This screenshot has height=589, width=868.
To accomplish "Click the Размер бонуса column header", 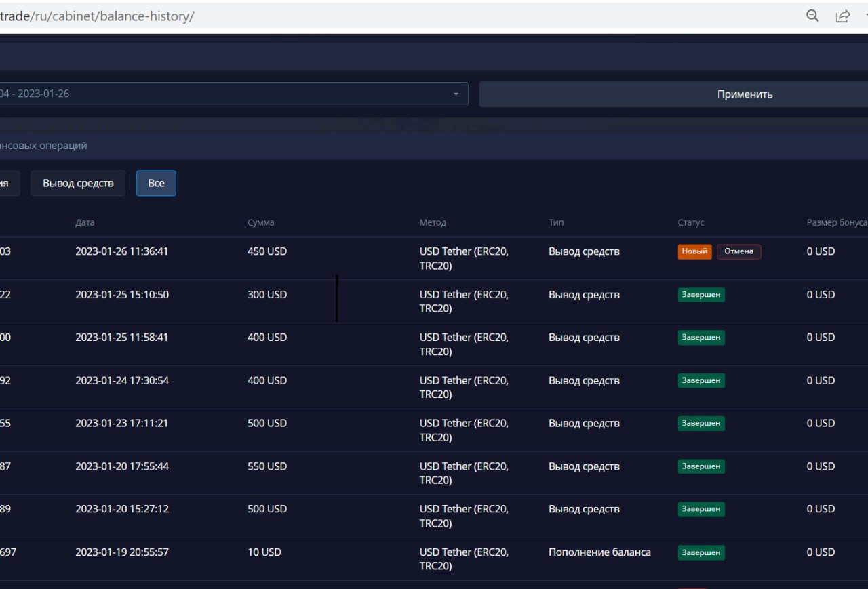I will (x=836, y=222).
